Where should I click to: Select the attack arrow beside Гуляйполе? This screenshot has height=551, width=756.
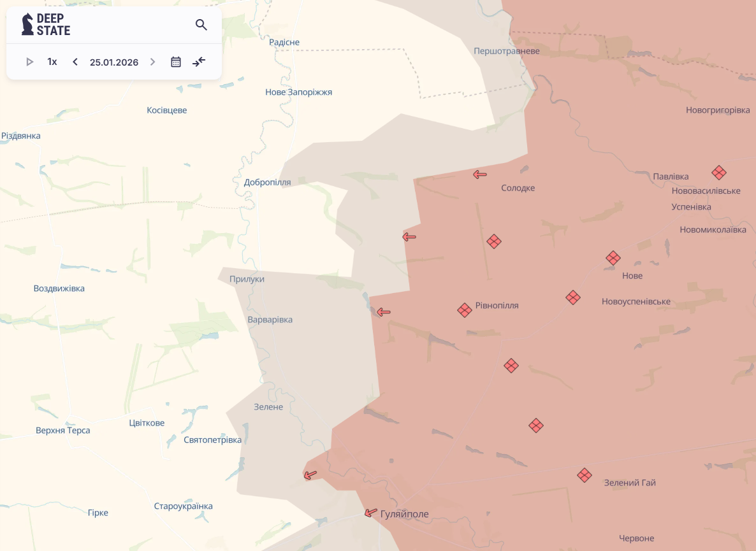371,513
